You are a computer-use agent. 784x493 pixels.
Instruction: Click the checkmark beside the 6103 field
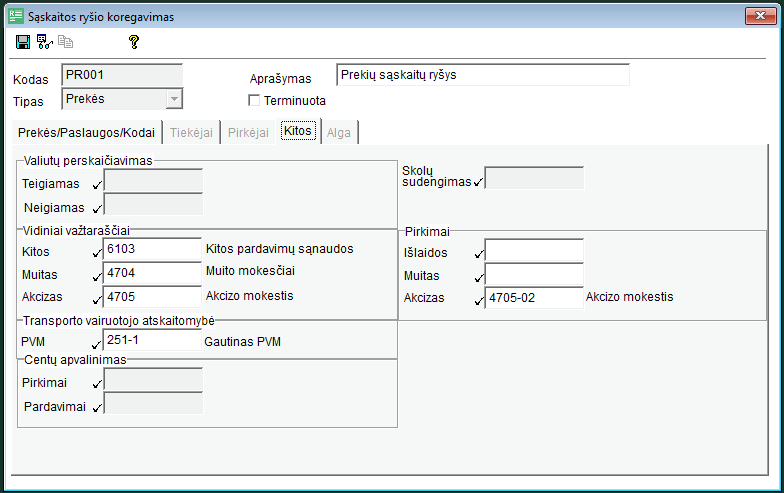point(97,252)
